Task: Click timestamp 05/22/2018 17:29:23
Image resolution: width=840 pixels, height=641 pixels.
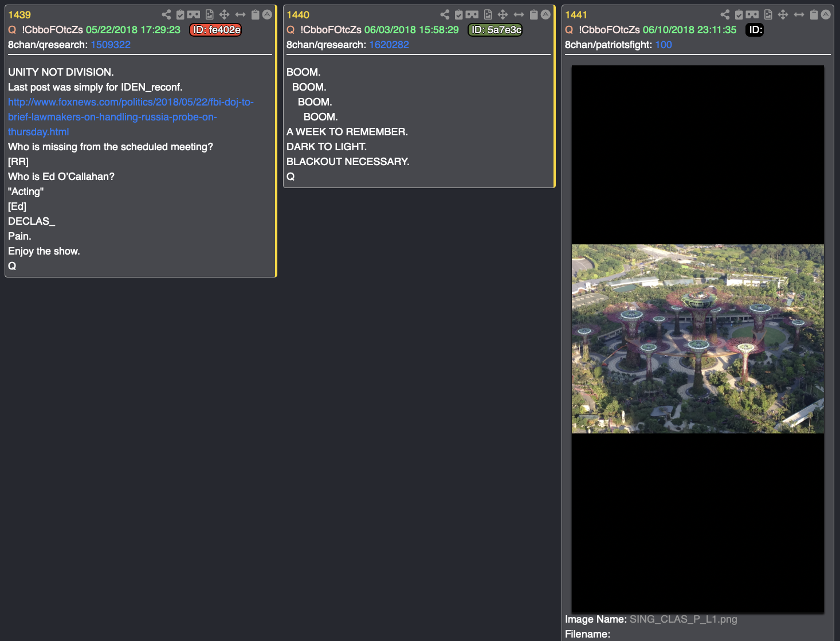Action: coord(133,30)
